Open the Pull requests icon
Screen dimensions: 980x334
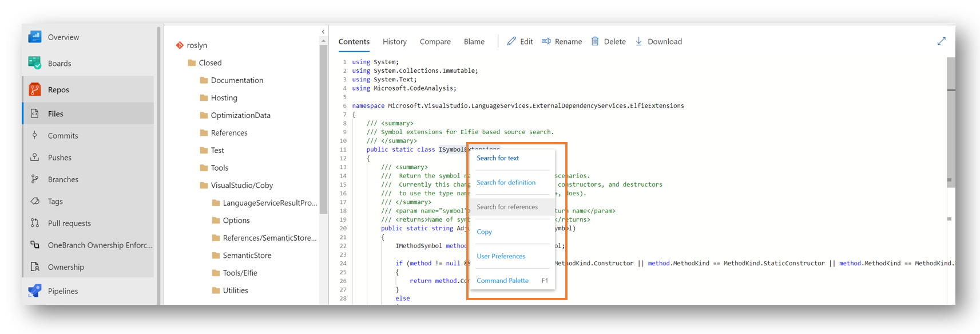click(35, 223)
